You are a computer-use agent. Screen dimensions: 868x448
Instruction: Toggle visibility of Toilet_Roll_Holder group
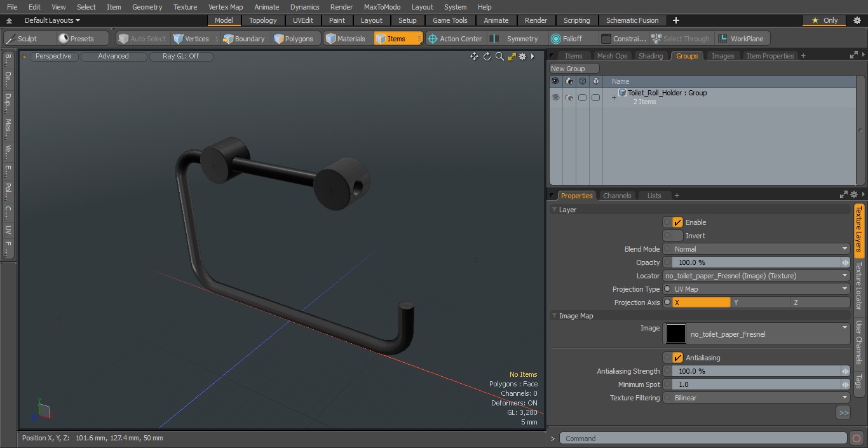(555, 97)
